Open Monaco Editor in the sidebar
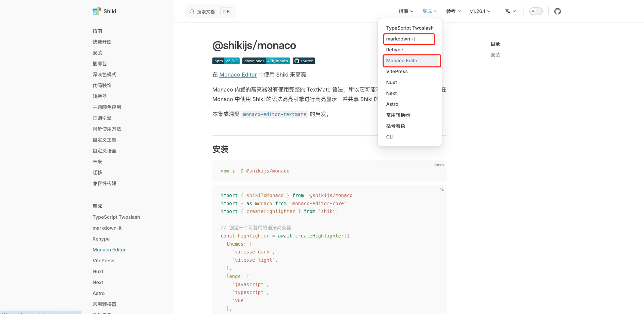This screenshot has height=314, width=644. 109,250
